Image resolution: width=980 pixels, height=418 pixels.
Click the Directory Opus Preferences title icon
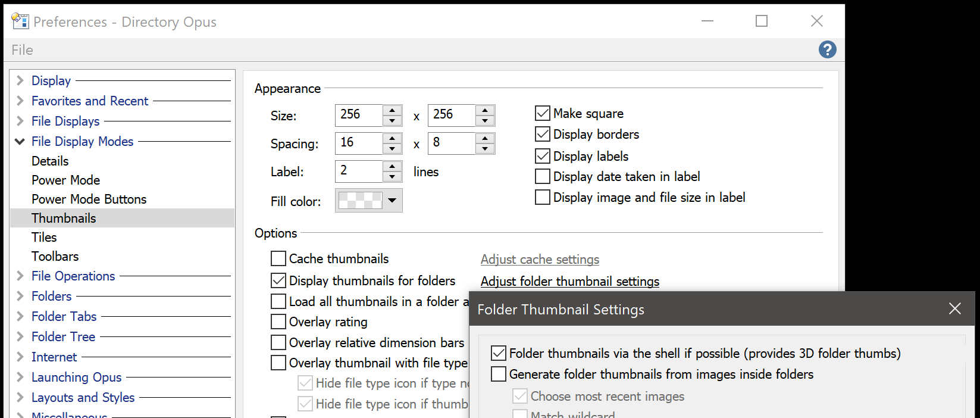pos(20,21)
